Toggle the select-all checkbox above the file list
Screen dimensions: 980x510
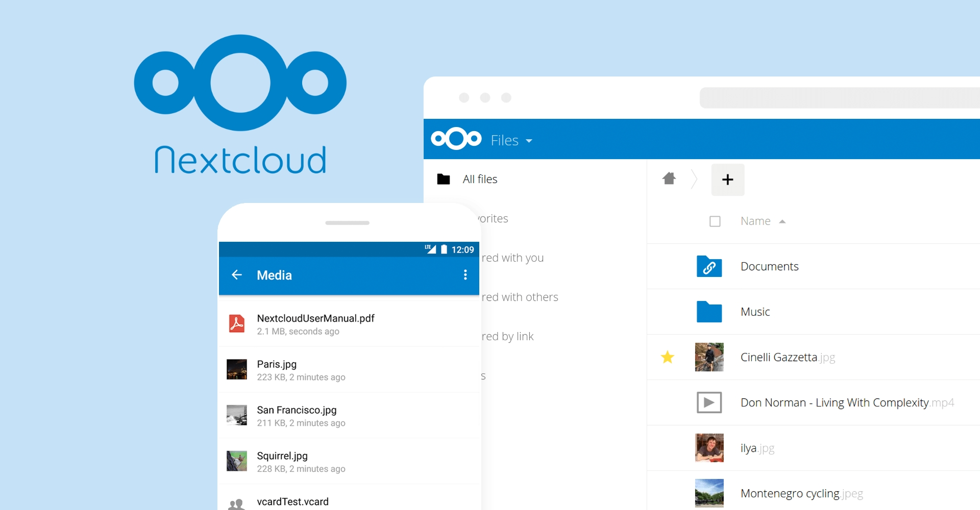click(715, 221)
